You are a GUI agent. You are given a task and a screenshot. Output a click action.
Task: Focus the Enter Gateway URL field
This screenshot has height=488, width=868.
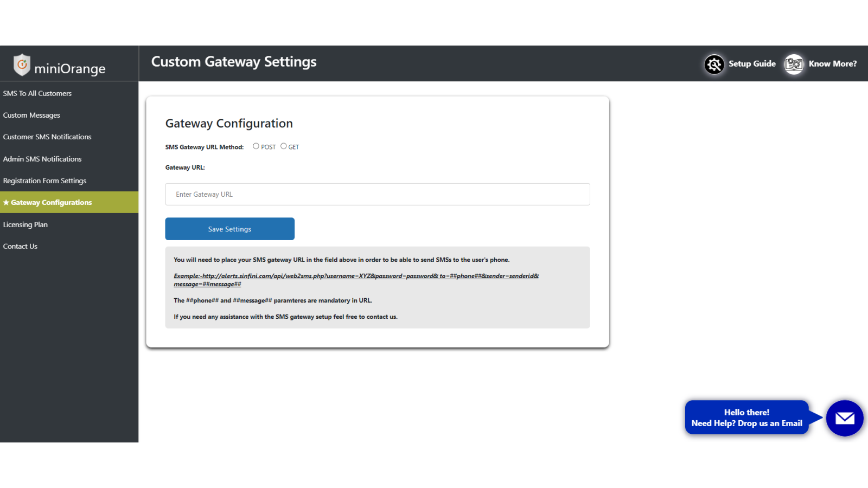tap(377, 195)
